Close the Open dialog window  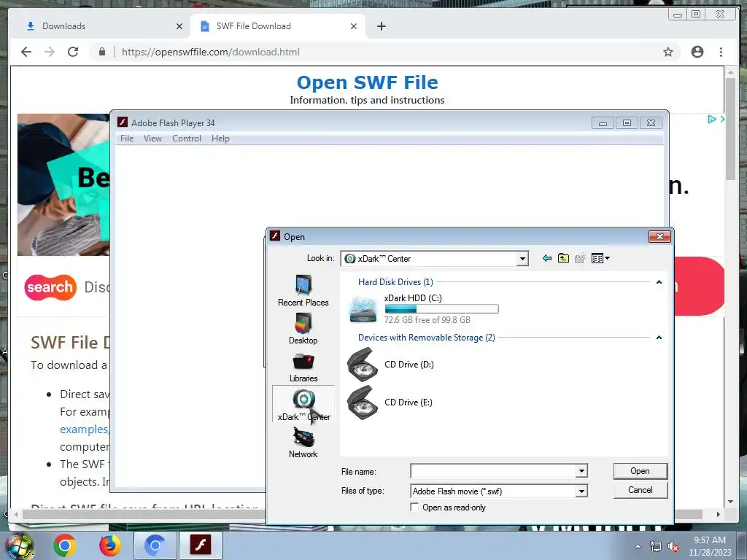coord(659,237)
